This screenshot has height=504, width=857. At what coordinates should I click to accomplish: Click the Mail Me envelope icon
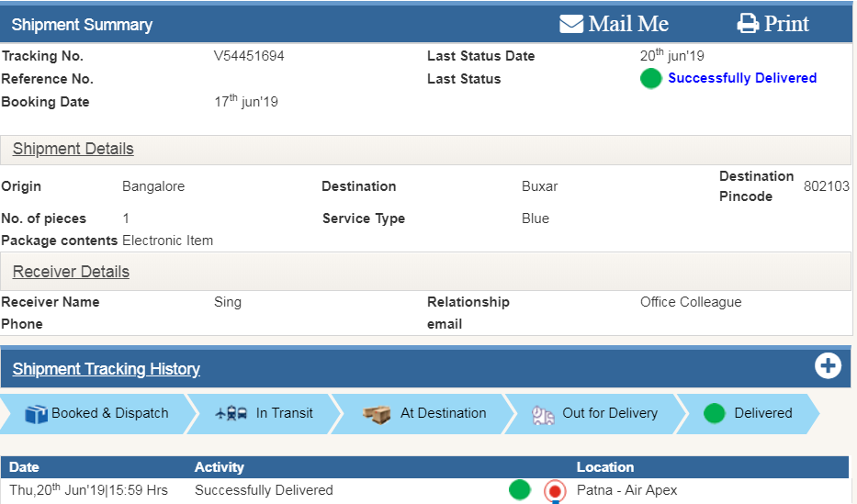point(571,24)
